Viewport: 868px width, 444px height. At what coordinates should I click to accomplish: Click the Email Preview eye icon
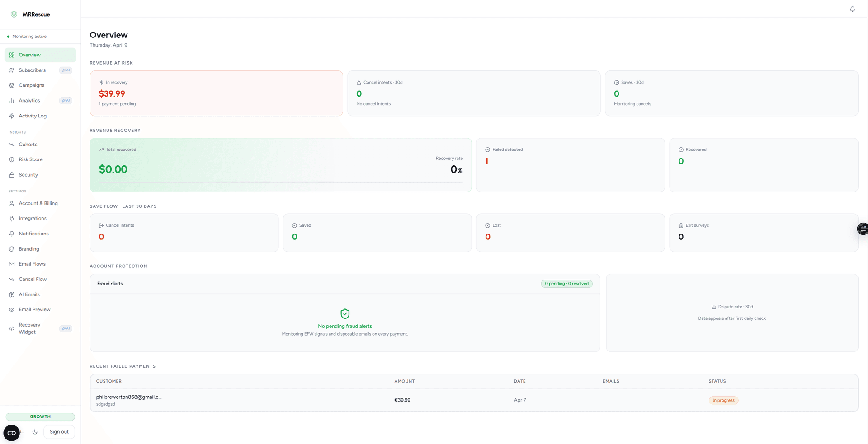(12, 310)
